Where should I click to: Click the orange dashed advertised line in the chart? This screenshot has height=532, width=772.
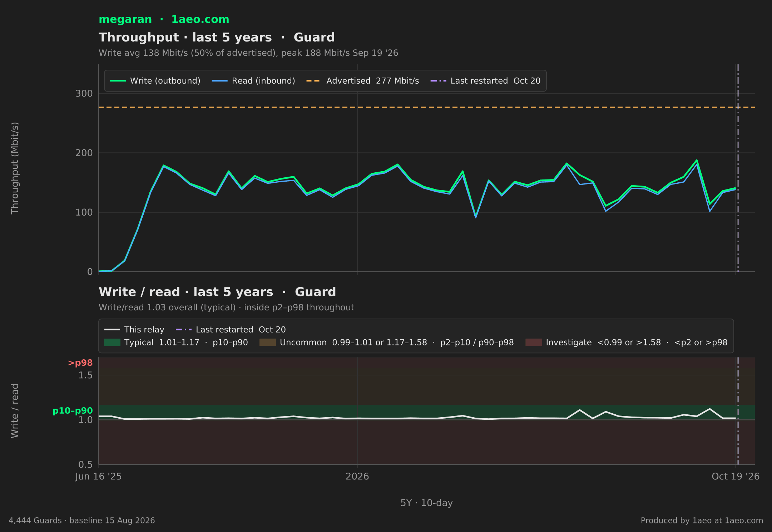tap(427, 107)
